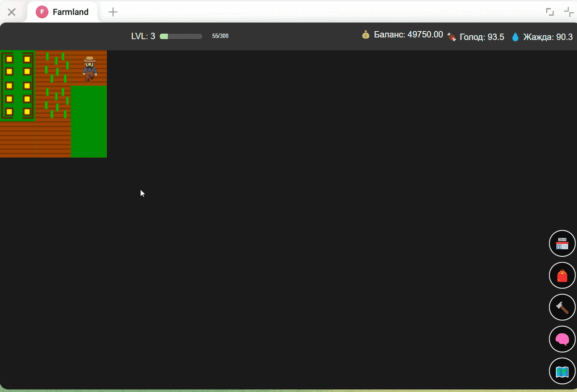Screen dimensions: 577x392
Task: Open a new tab with plus button
Action: [113, 12]
